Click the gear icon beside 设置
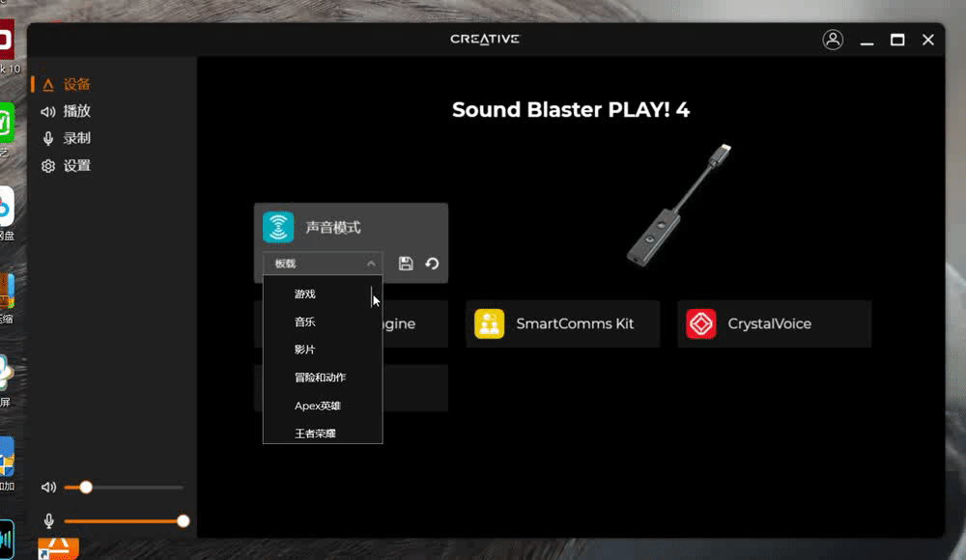The width and height of the screenshot is (966, 560). [48, 166]
